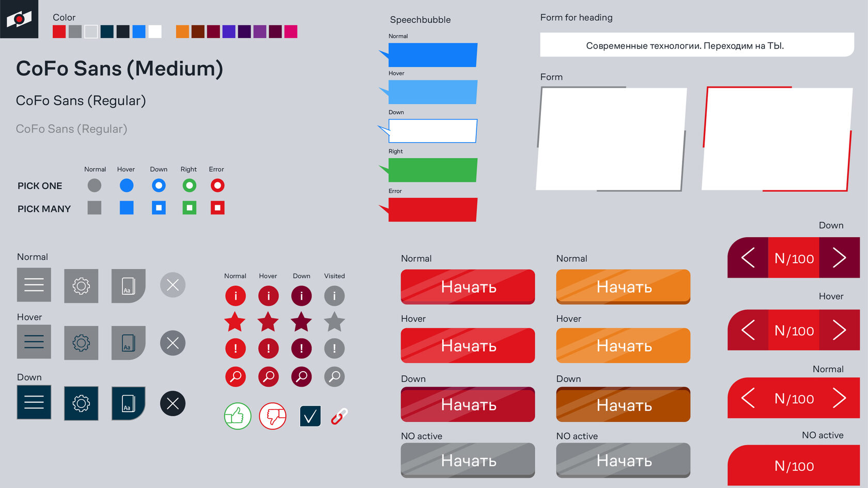Click previous arrow in the Down pager

click(x=748, y=257)
